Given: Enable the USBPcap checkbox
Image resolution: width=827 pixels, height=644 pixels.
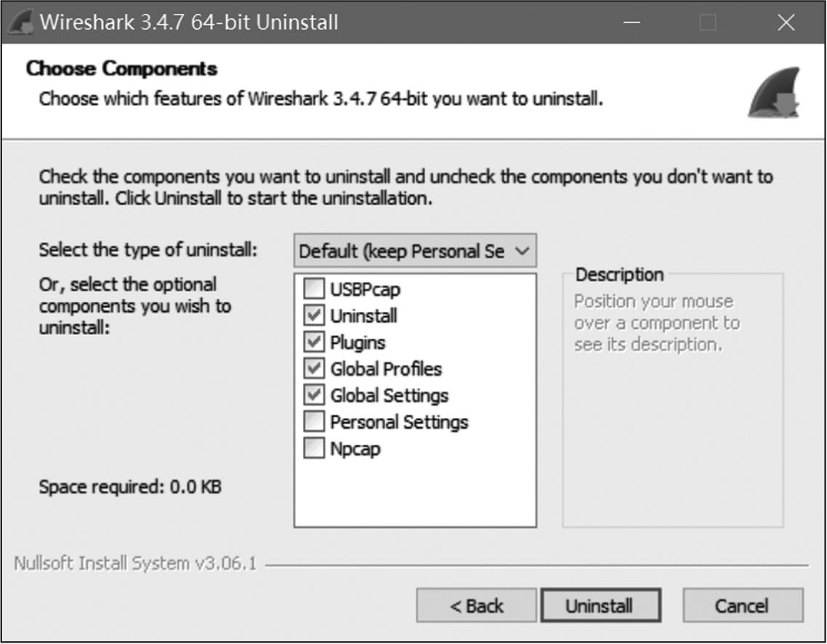Looking at the screenshot, I should 314,290.
